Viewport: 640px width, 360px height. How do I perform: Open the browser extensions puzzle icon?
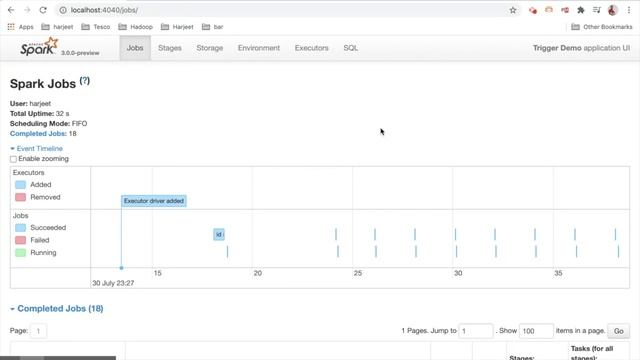pyautogui.click(x=580, y=10)
